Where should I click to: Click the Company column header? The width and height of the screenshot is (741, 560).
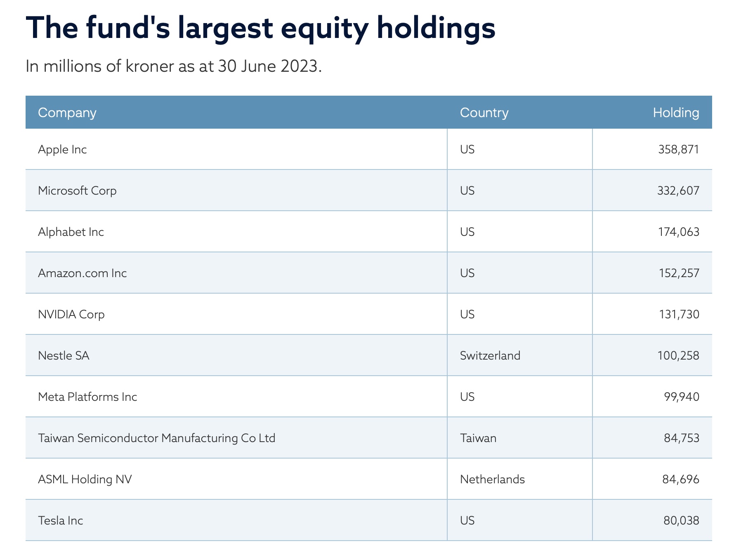click(x=67, y=113)
